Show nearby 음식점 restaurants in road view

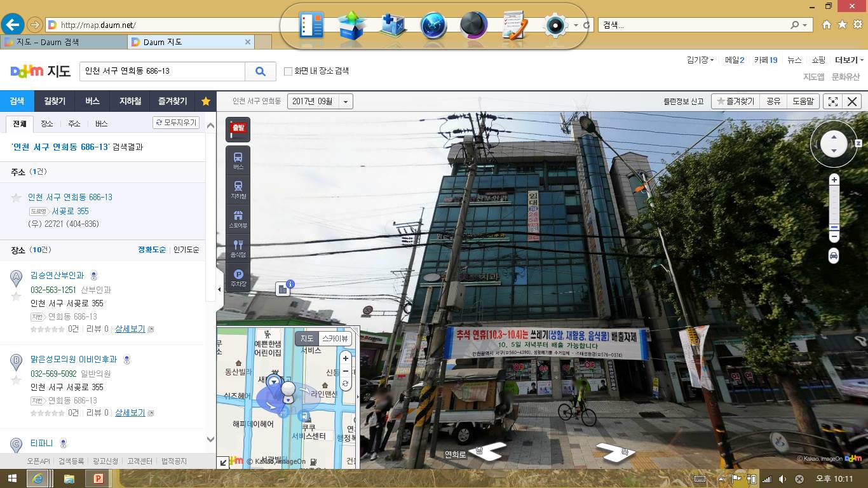[x=238, y=248]
